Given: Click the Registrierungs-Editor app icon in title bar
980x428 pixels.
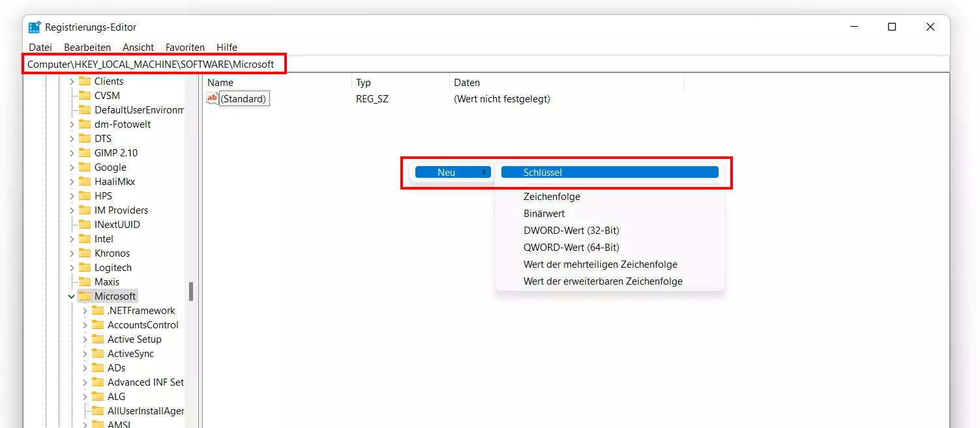Looking at the screenshot, I should pyautogui.click(x=35, y=27).
